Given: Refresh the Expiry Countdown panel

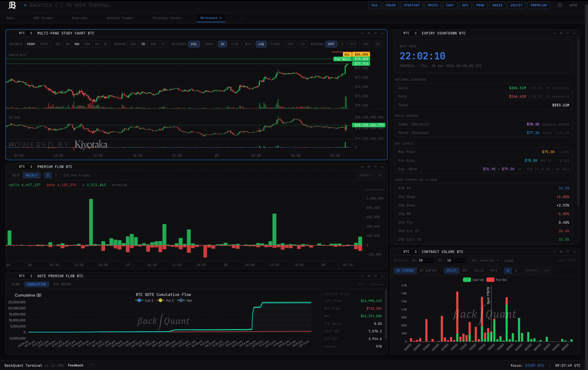Looking at the screenshot, I should pyautogui.click(x=554, y=33).
